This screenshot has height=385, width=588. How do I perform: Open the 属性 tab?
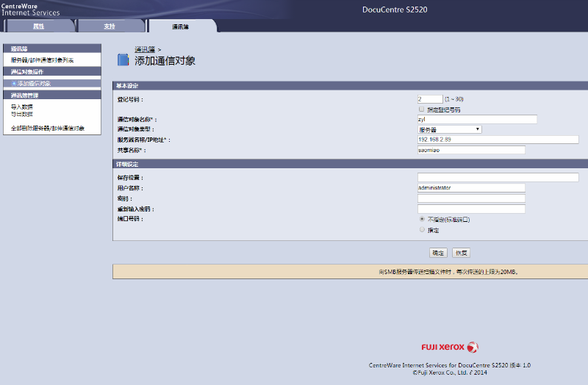point(39,26)
